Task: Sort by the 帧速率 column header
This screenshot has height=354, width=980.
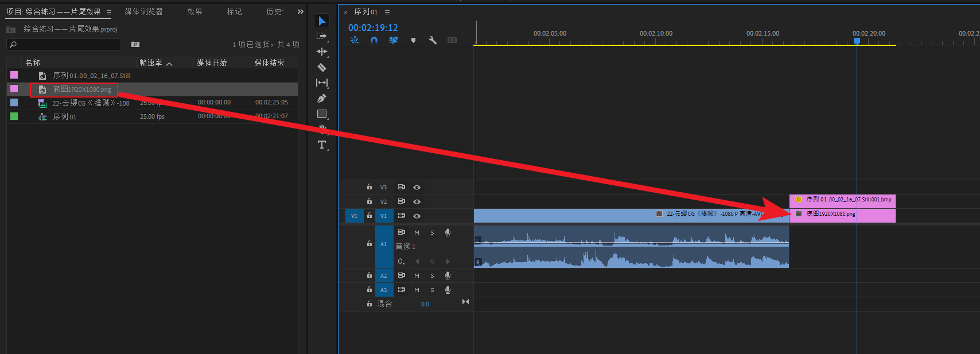Action: 151,63
